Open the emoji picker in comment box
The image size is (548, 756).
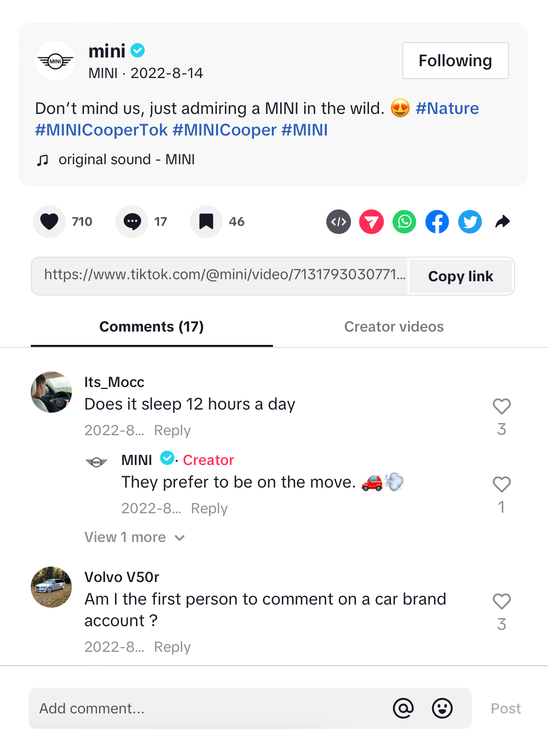pos(442,709)
